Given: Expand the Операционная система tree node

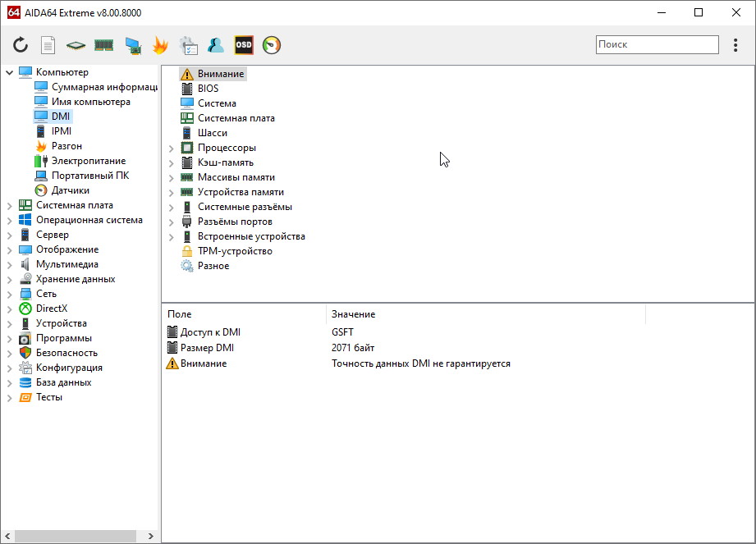Looking at the screenshot, I should pos(9,221).
